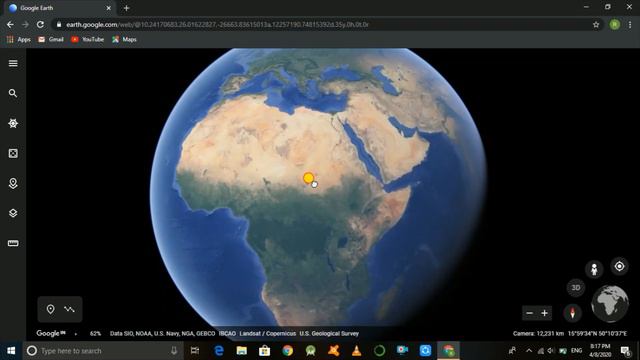Image resolution: width=640 pixels, height=360 pixels.
Task: Open Chrome three-dot menu
Action: pos(630,24)
